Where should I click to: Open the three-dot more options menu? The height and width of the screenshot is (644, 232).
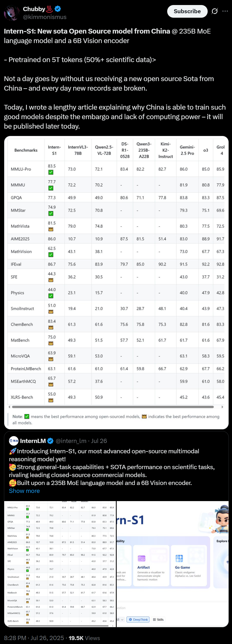point(225,11)
